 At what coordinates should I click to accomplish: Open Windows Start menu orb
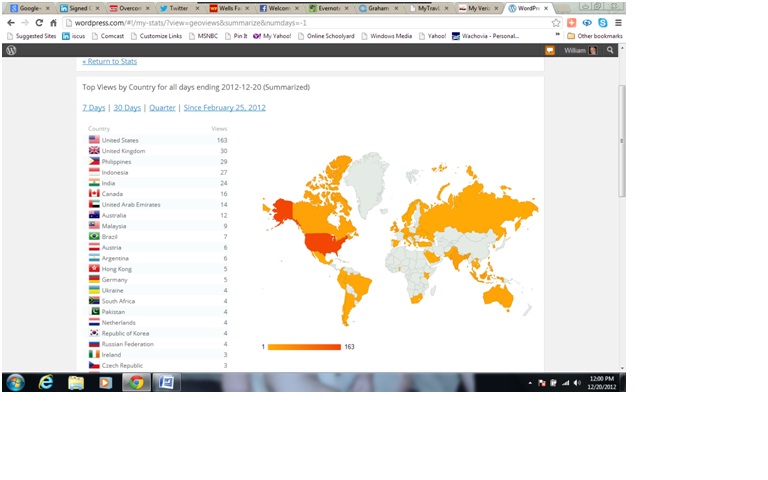click(15, 382)
